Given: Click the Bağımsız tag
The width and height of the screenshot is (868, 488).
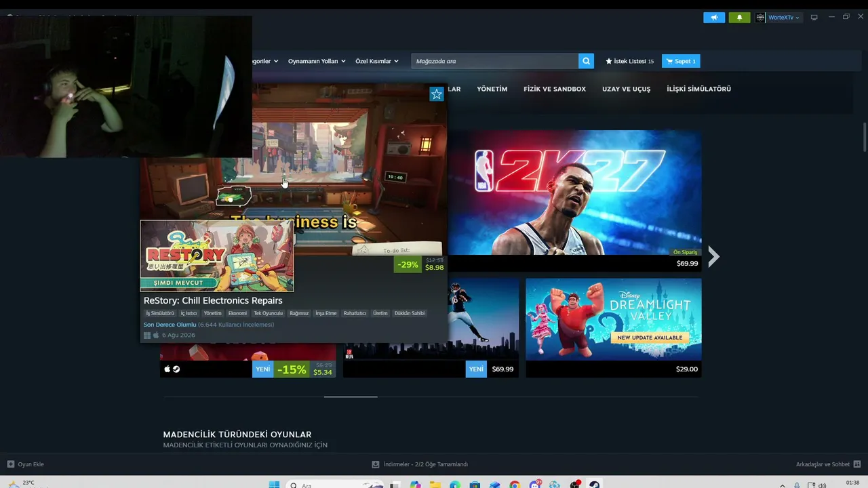Looking at the screenshot, I should click(299, 313).
